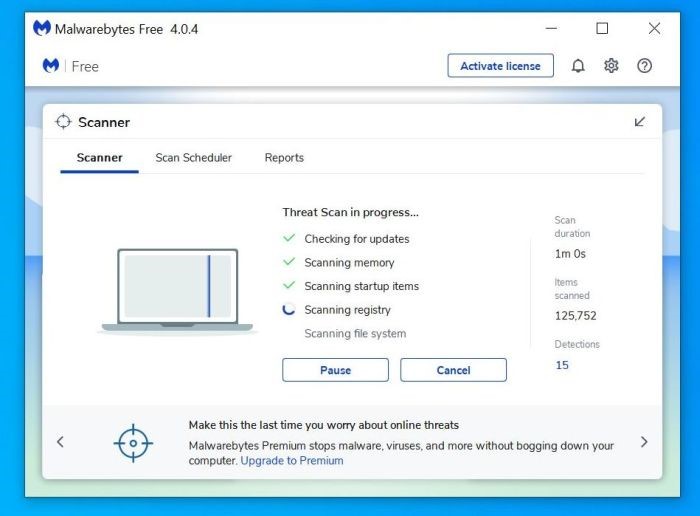Screen dimensions: 700x516
Task: Click the promo headline about online threats
Action: (x=324, y=425)
